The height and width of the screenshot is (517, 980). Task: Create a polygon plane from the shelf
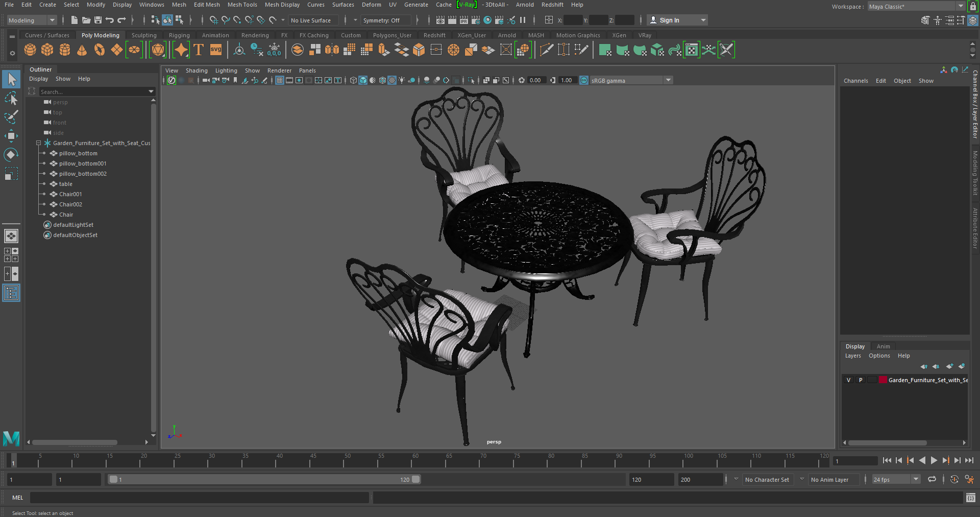click(117, 50)
